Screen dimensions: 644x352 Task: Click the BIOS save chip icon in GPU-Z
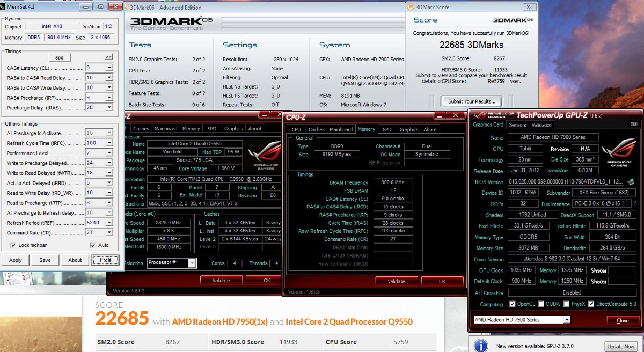point(631,182)
